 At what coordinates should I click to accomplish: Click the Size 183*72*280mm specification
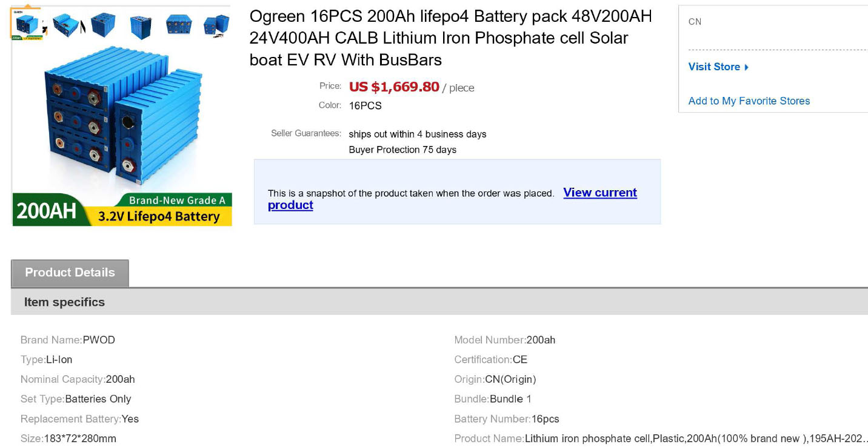pyautogui.click(x=68, y=439)
